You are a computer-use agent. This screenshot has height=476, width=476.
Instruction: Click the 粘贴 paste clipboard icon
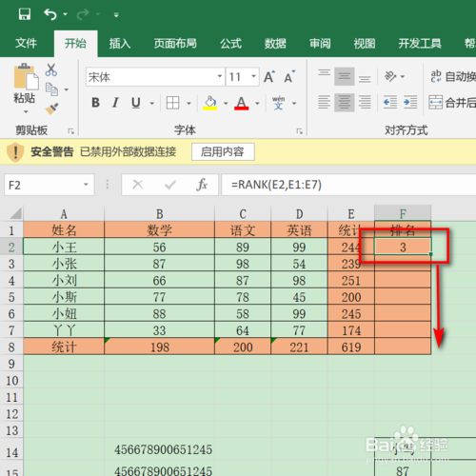point(26,76)
